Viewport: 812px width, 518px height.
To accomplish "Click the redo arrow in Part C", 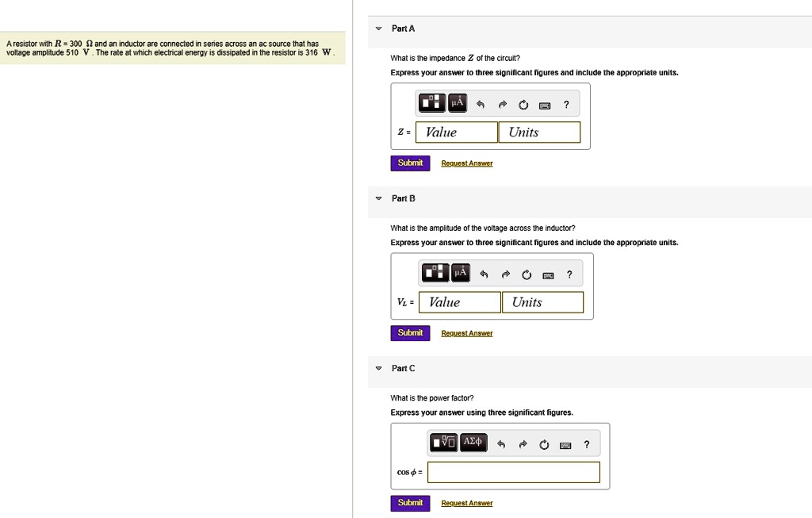I will 522,444.
